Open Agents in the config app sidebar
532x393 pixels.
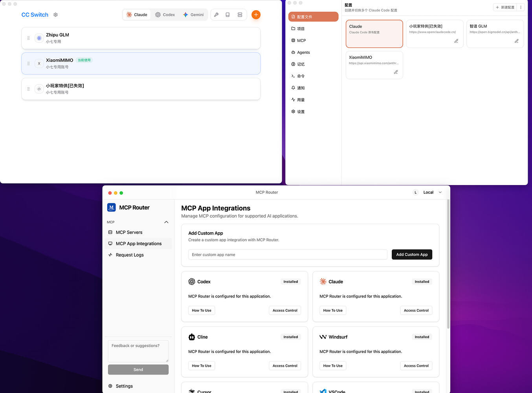pyautogui.click(x=313, y=52)
